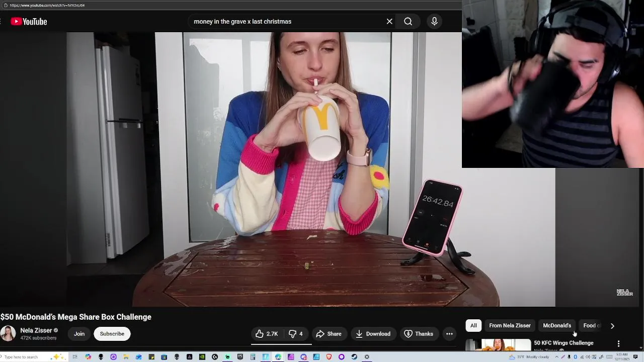Viewport: 644px width, 362px height.
Task: Clear the search box with X
Action: (x=389, y=22)
